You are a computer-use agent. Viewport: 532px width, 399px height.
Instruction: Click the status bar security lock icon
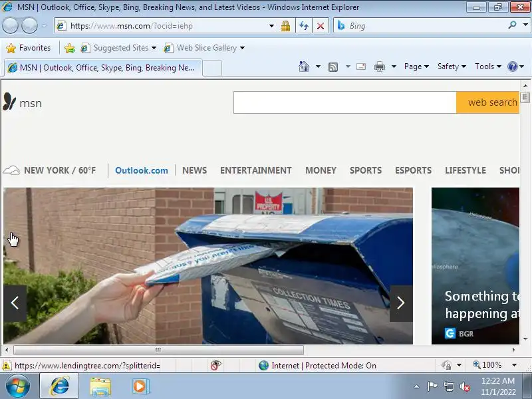click(446, 365)
